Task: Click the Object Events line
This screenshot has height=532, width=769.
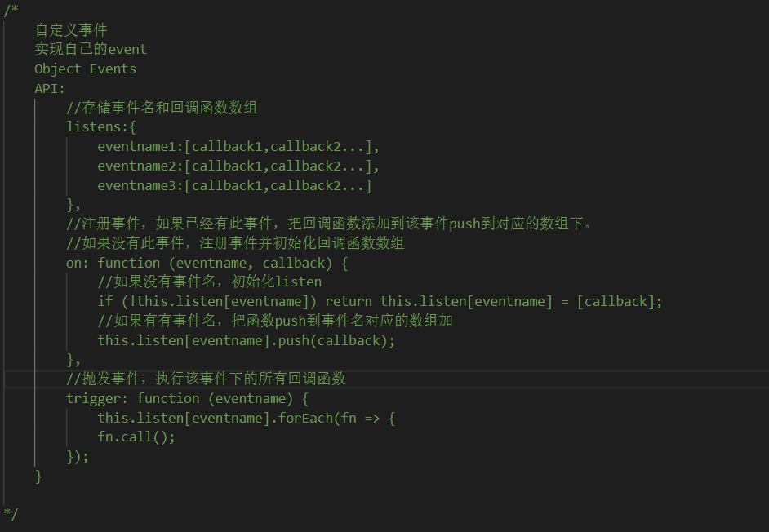Action: tap(85, 69)
